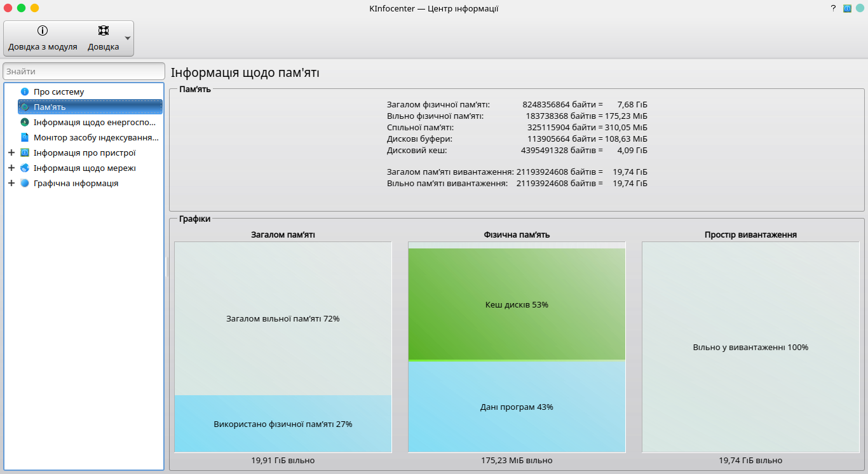This screenshot has width=868, height=474.
Task: Open the 'Довідка з модуля' toolbar button
Action: tap(43, 38)
